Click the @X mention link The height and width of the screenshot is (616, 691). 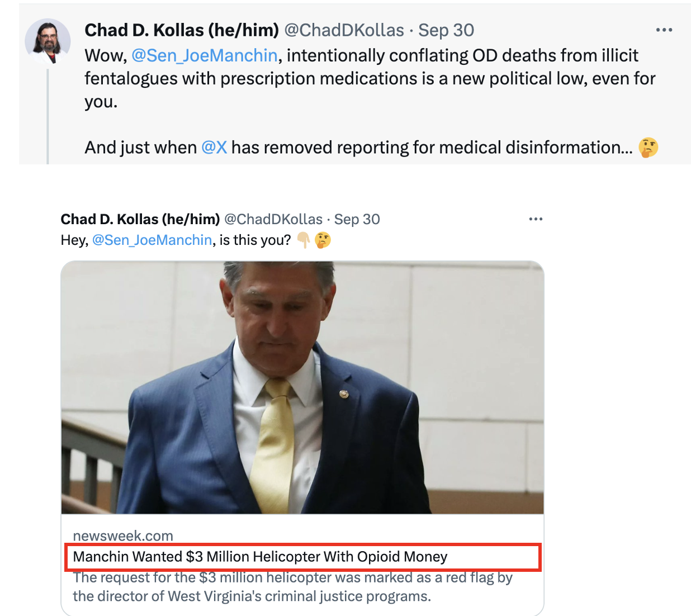point(214,148)
